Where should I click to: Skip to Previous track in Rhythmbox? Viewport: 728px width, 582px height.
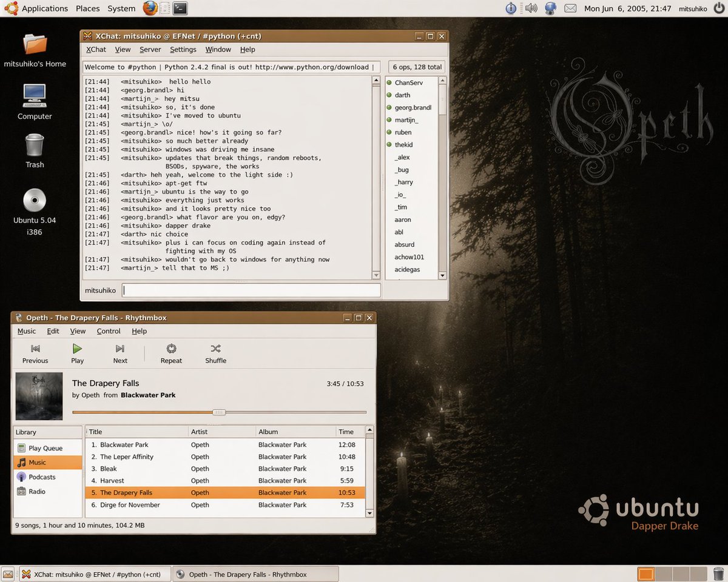pos(35,353)
